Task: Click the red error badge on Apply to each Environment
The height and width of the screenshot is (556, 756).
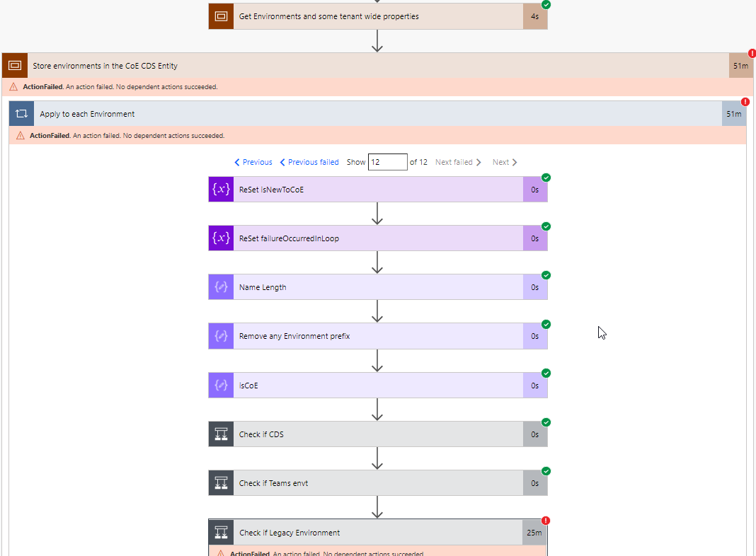Action: pos(745,101)
